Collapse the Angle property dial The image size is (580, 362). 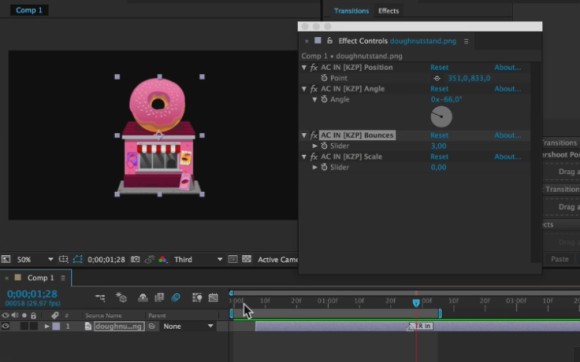point(315,99)
